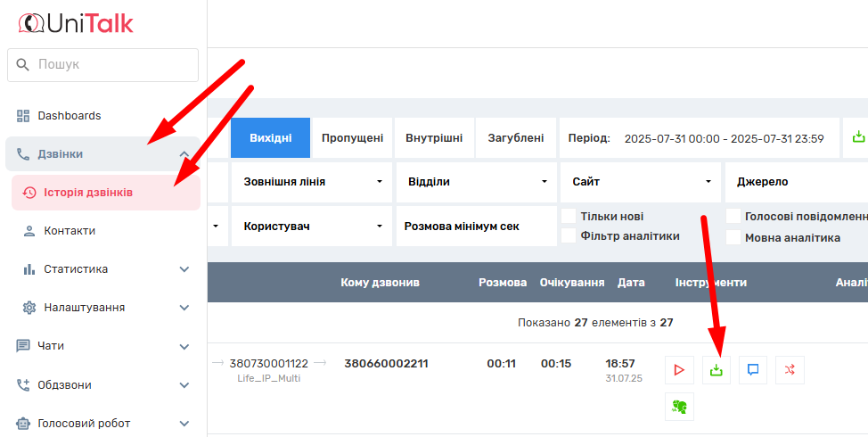This screenshot has width=868, height=437.
Task: Select the Внутрішні tab
Action: click(434, 138)
